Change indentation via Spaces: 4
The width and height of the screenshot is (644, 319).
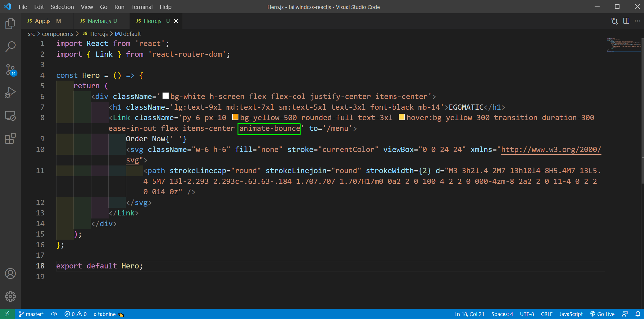(x=502, y=314)
